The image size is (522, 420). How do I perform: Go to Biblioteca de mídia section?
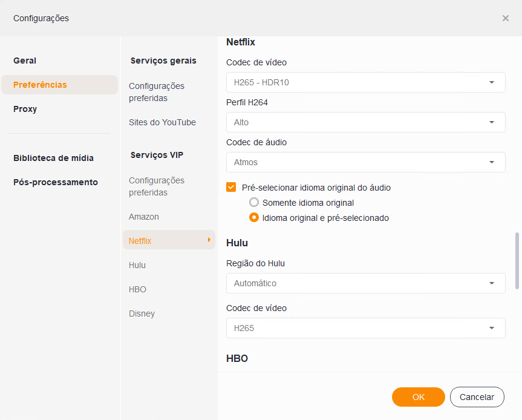53,158
